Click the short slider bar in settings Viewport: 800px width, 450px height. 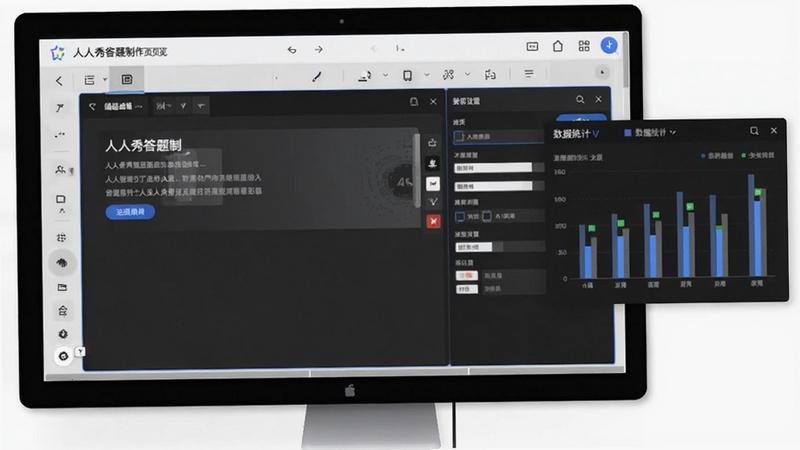[x=473, y=247]
